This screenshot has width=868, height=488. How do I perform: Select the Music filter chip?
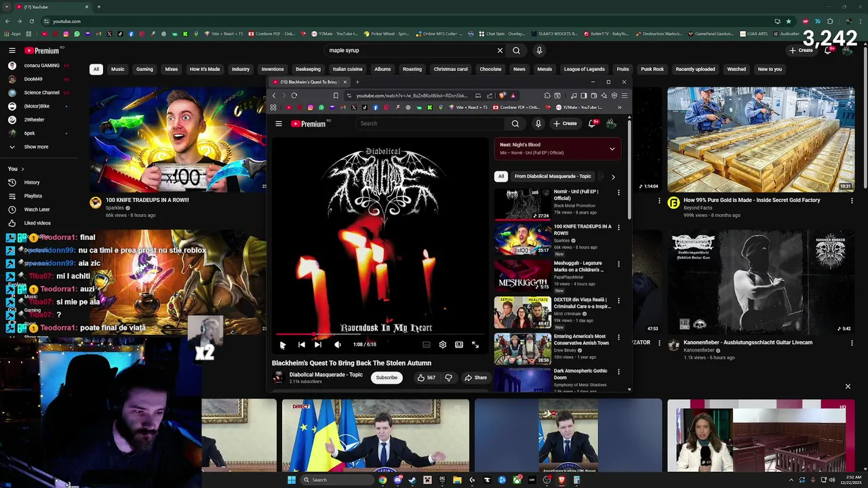(117, 69)
